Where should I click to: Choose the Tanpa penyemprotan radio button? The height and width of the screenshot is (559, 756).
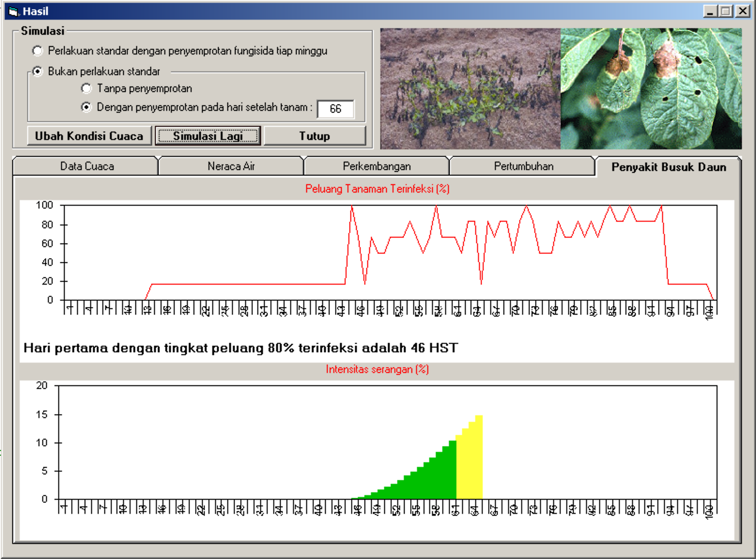(x=87, y=88)
